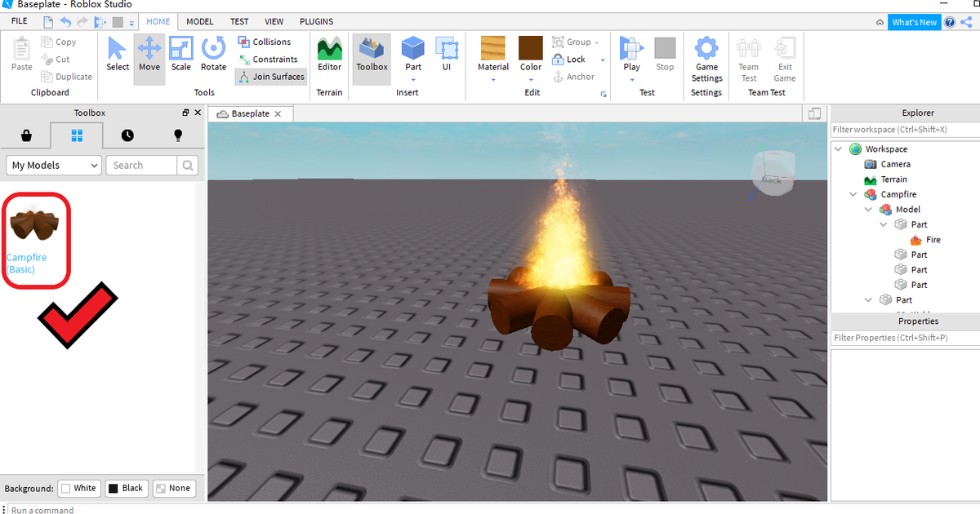Collapse the ribbon with the chevron
The height and width of the screenshot is (514, 980).
pos(880,23)
